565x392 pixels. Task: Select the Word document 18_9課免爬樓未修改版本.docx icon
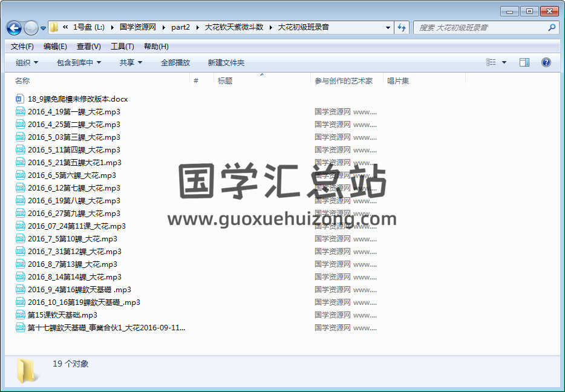click(20, 99)
